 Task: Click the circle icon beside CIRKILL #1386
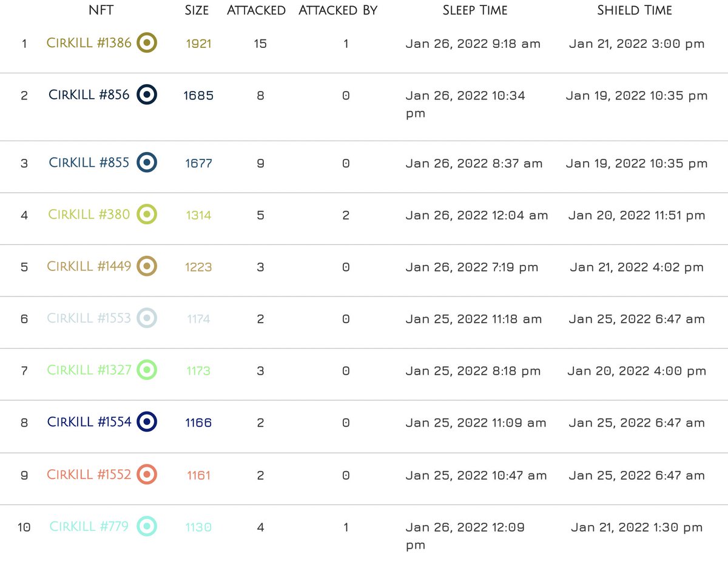click(x=147, y=43)
